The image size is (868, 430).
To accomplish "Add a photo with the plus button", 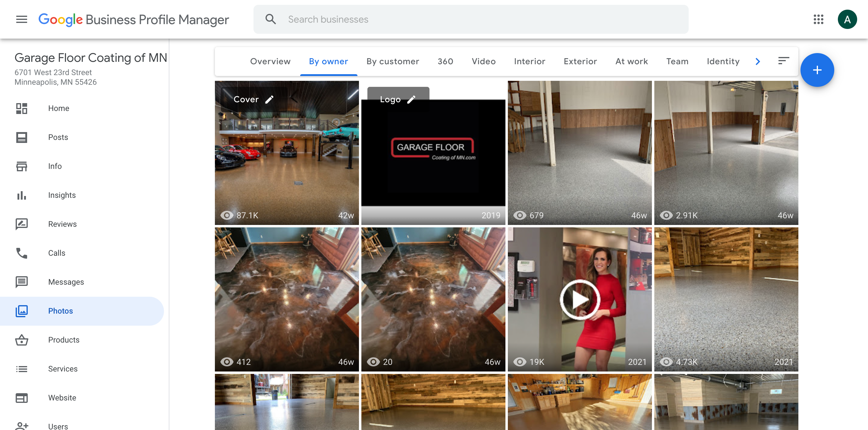I will [817, 70].
